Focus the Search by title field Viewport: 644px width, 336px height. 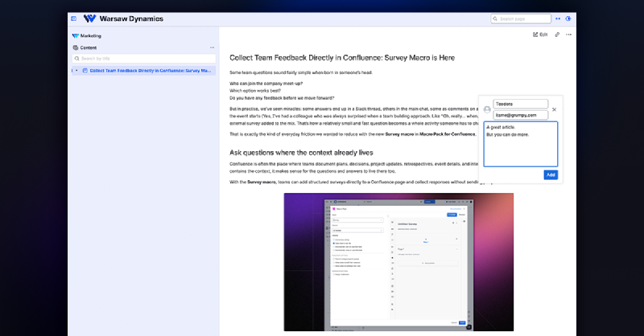144,59
